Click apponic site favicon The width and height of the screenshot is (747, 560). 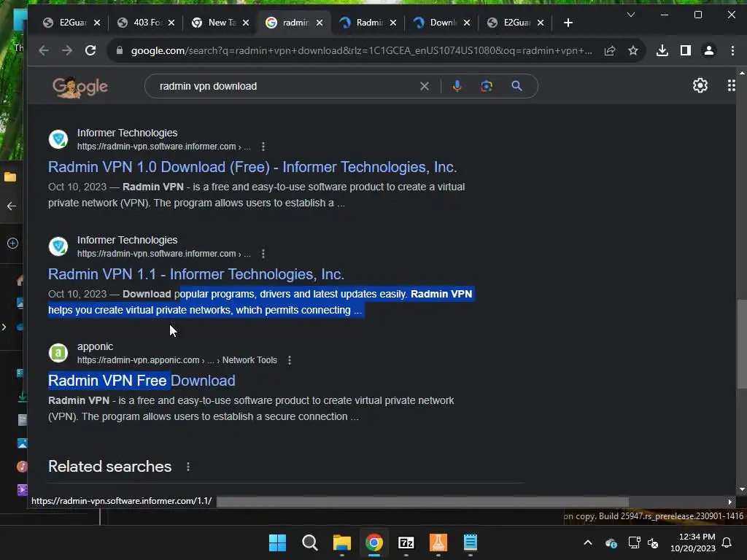pyautogui.click(x=58, y=353)
